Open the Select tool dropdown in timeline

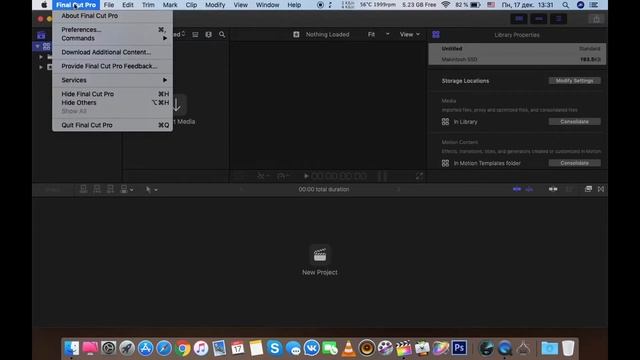[151, 189]
